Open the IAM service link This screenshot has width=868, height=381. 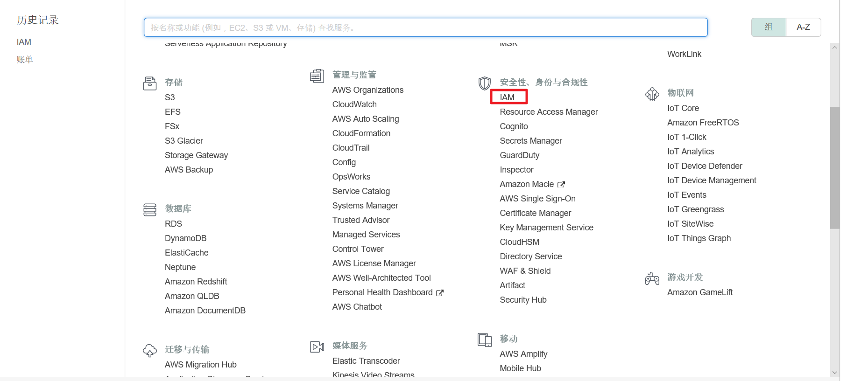click(507, 97)
